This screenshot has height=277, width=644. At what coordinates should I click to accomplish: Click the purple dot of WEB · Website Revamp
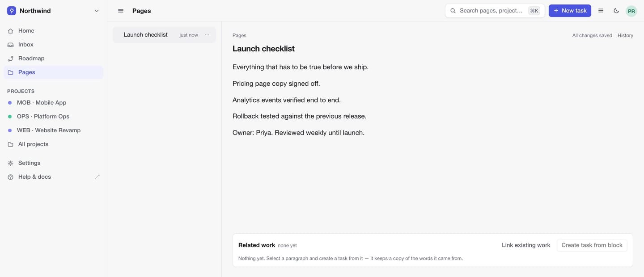point(10,130)
